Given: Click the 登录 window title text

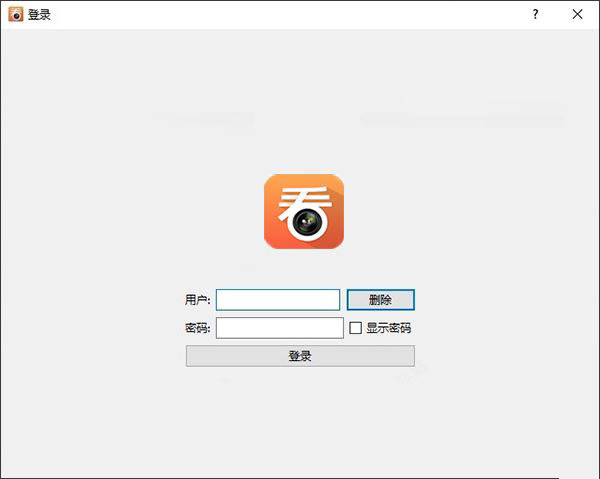Looking at the screenshot, I should pyautogui.click(x=39, y=15).
